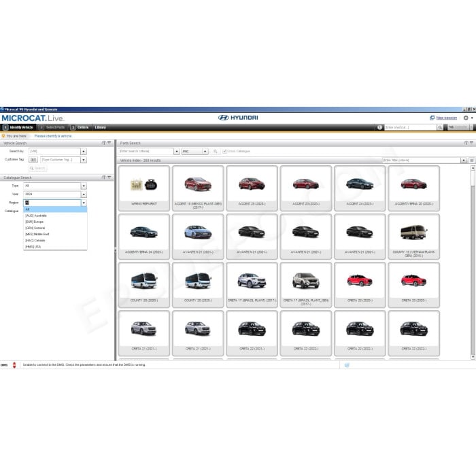Screen dimensions: 476x476
Task: Click the Search by VIN field
Action: coord(54,151)
